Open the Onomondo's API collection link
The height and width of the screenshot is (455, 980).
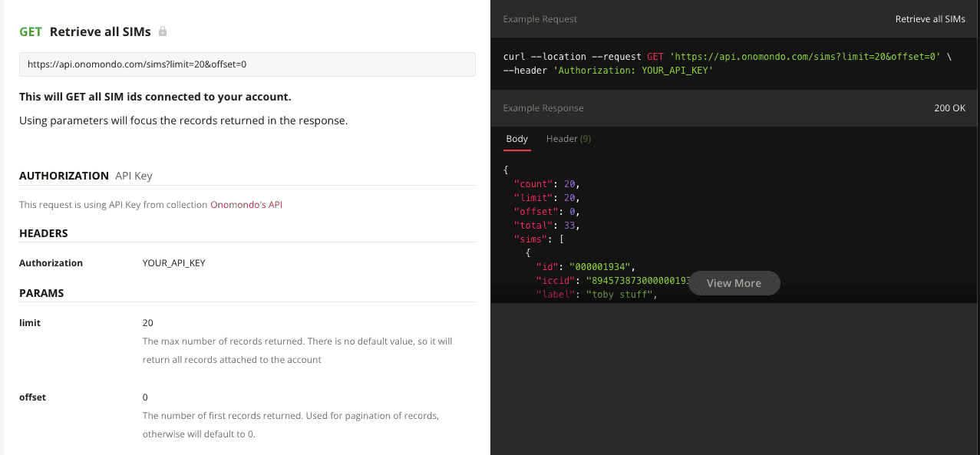click(x=246, y=205)
